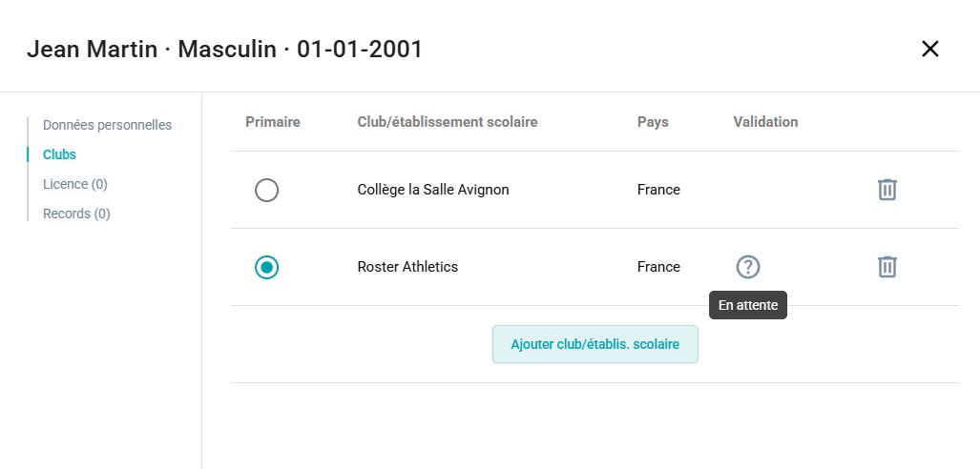Click Ajouter club/établis. scolaire button

click(595, 344)
